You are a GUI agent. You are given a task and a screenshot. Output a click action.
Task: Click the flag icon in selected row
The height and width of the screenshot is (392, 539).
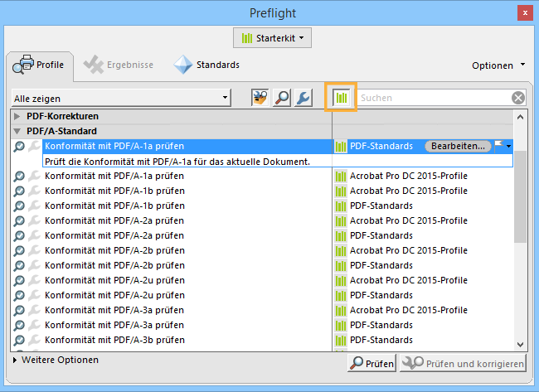pyautogui.click(x=499, y=145)
